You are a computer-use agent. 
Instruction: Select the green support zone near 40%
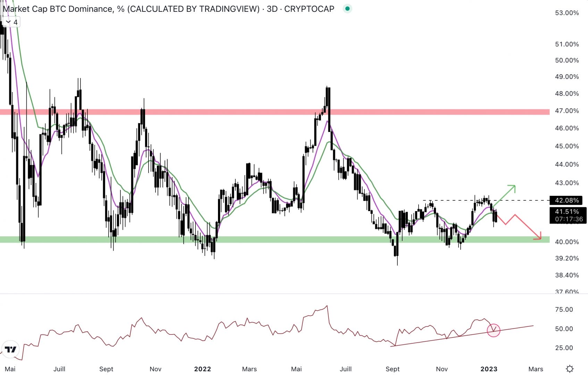pos(278,239)
